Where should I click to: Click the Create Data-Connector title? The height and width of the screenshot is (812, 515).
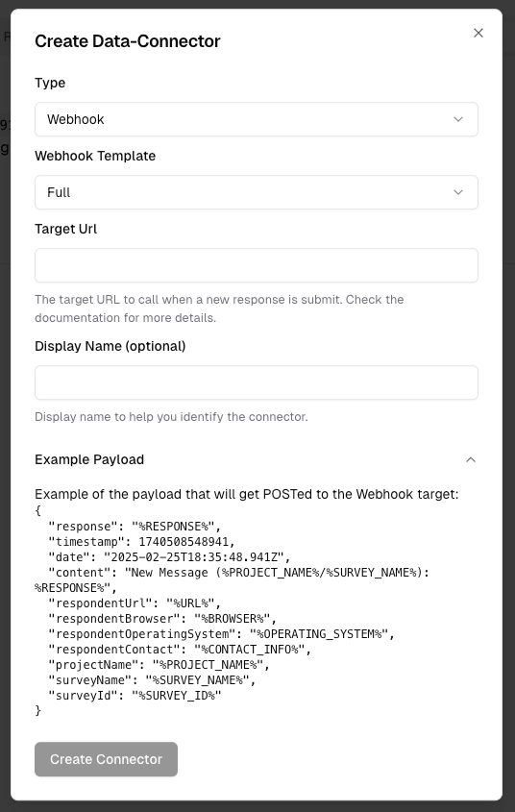(128, 41)
